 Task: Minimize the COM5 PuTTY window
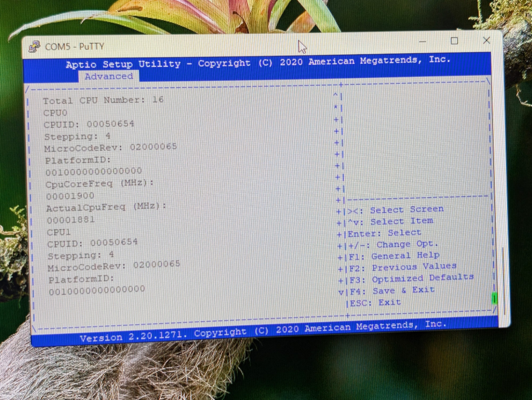click(422, 42)
